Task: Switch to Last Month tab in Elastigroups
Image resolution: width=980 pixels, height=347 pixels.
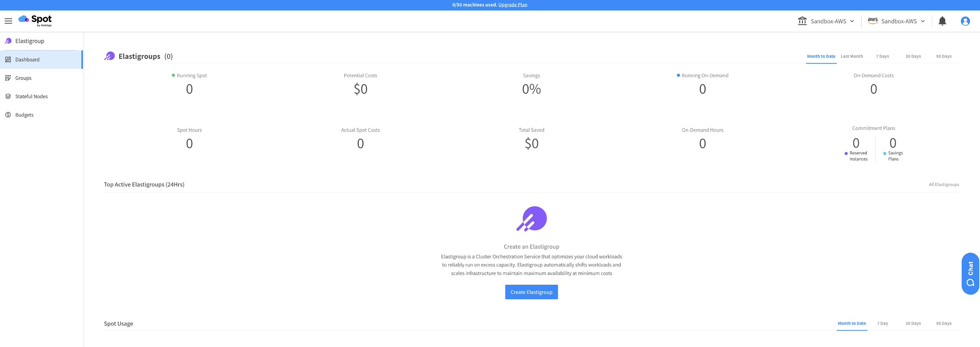Action: coord(852,56)
